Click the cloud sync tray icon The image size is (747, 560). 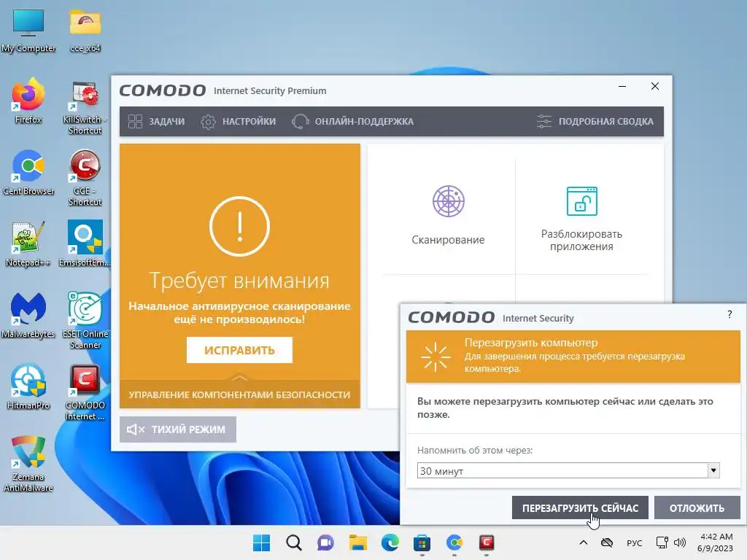606,542
